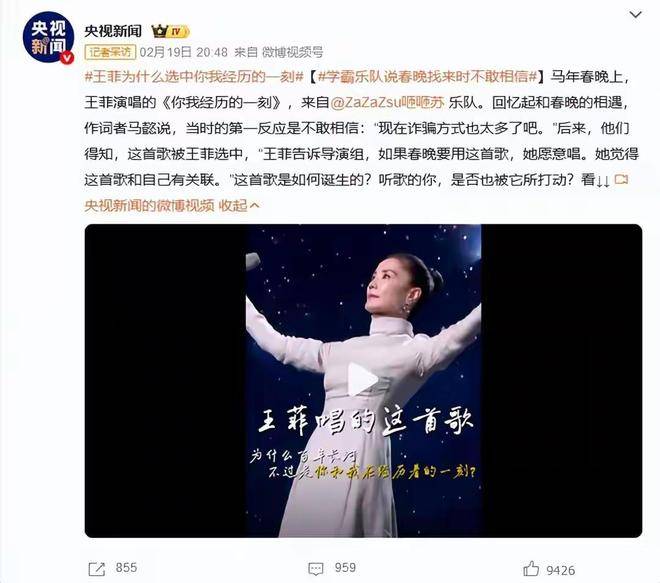Collapse the post text via 收起
The height and width of the screenshot is (583, 660).
point(233,205)
